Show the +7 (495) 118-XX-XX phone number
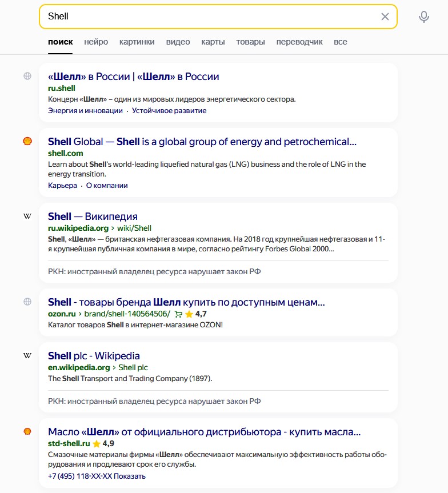The height and width of the screenshot is (493, 448). (97, 476)
